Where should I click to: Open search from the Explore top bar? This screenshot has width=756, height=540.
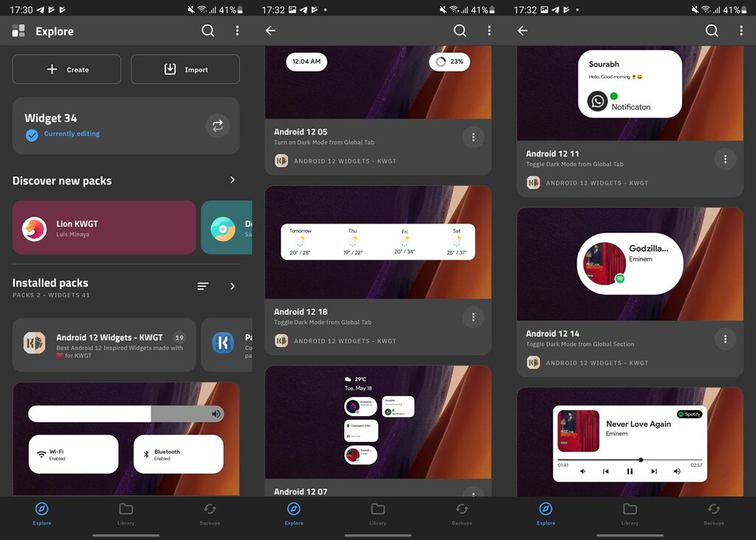click(x=207, y=31)
